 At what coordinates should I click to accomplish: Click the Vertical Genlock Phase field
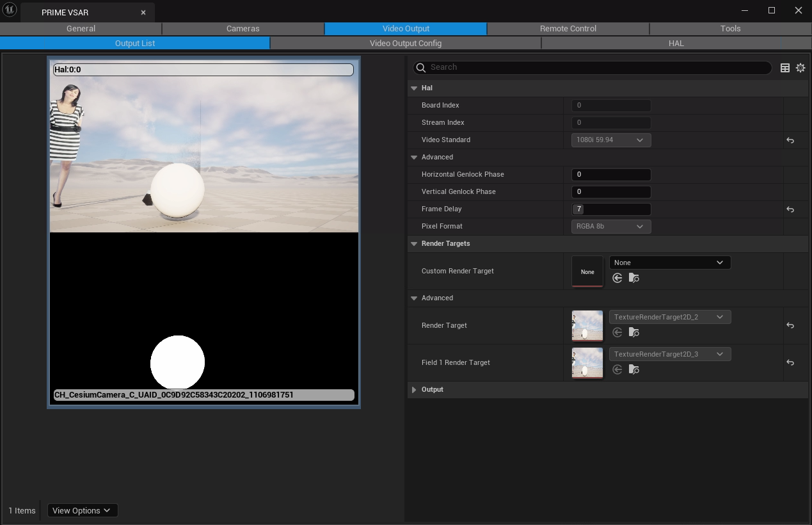[611, 192]
